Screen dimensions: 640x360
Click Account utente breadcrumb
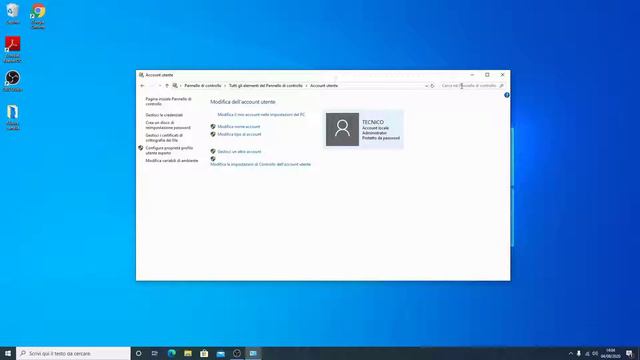324,86
